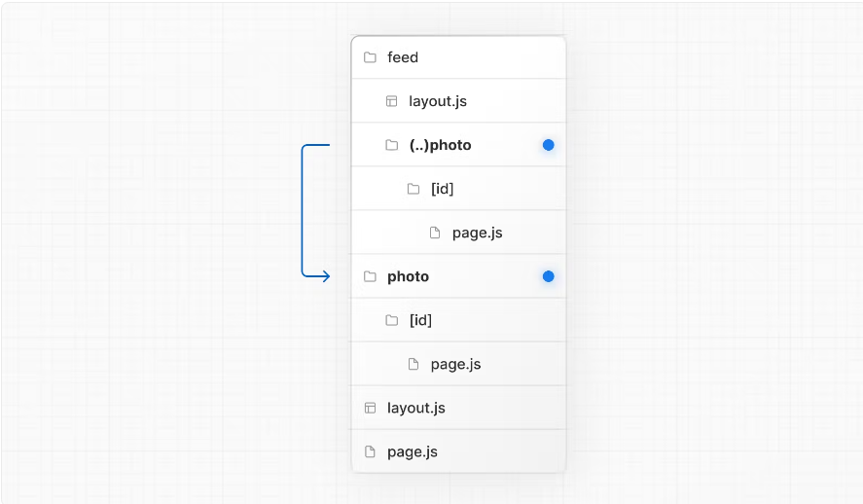Click the blue dot beside photo folder
This screenshot has width=863, height=504.
(x=548, y=276)
